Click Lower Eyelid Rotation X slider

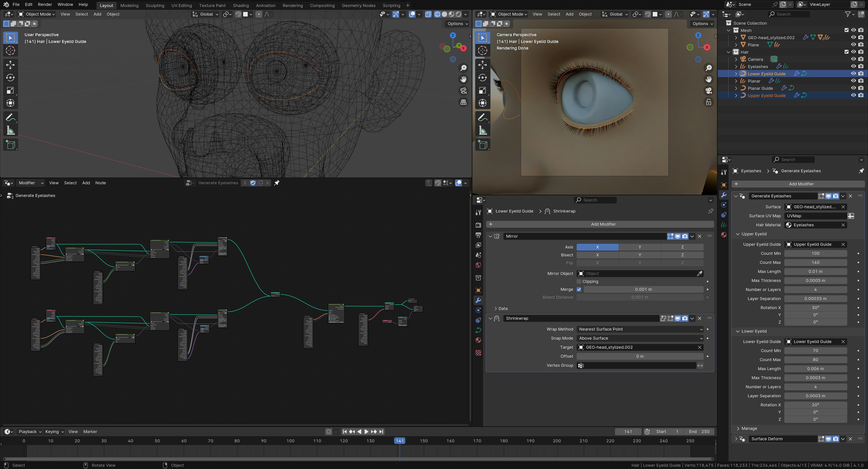click(x=815, y=405)
